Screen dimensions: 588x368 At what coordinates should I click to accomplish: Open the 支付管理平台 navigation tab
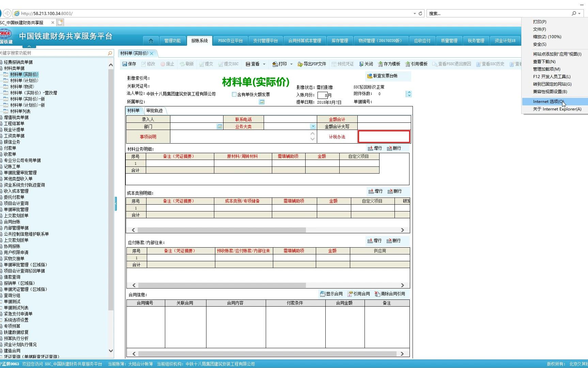(x=265, y=41)
